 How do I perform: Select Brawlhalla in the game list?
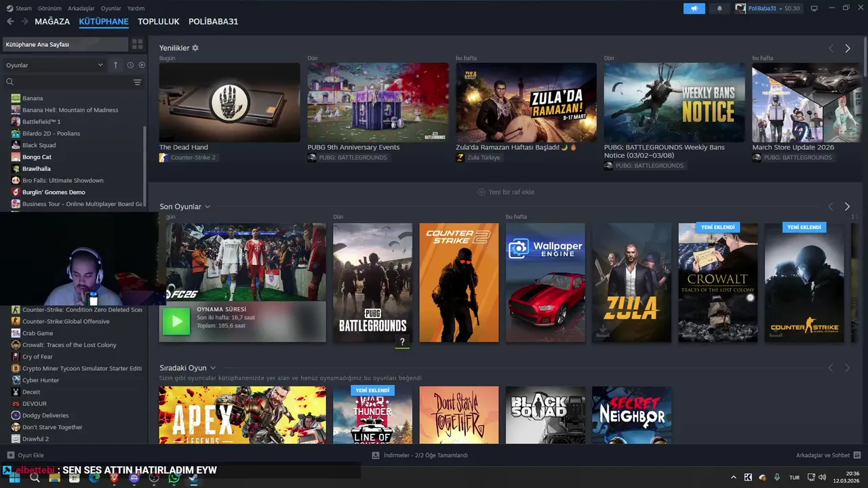(37, 169)
